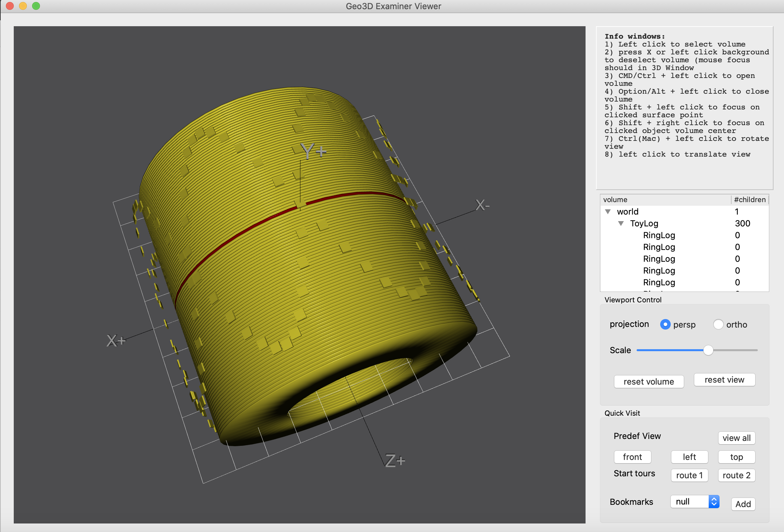The image size is (784, 532).
Task: Select persp projection radio button
Action: 665,325
